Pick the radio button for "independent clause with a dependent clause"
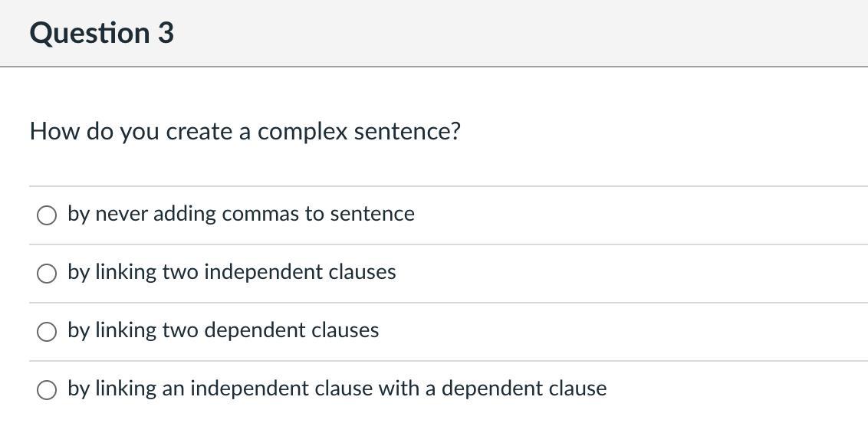The image size is (868, 446). point(47,390)
